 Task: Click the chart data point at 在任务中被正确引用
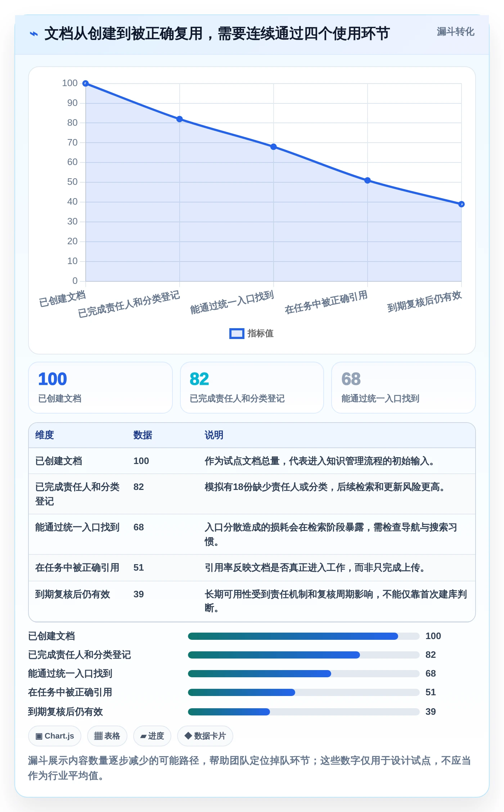(x=368, y=180)
